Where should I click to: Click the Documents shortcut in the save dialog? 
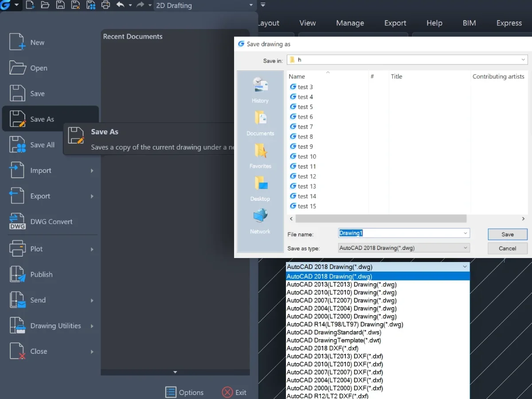260,123
